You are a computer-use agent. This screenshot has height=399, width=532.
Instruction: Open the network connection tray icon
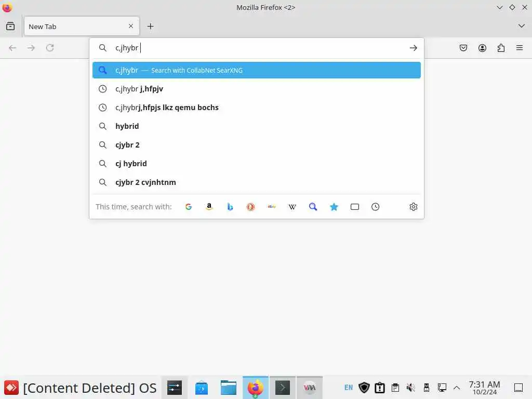(x=442, y=388)
